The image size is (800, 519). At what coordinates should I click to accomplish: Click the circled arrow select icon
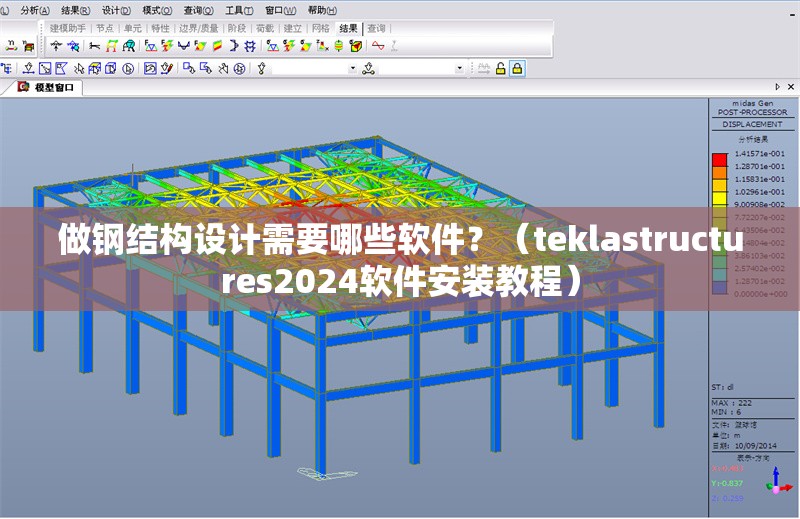point(128,68)
